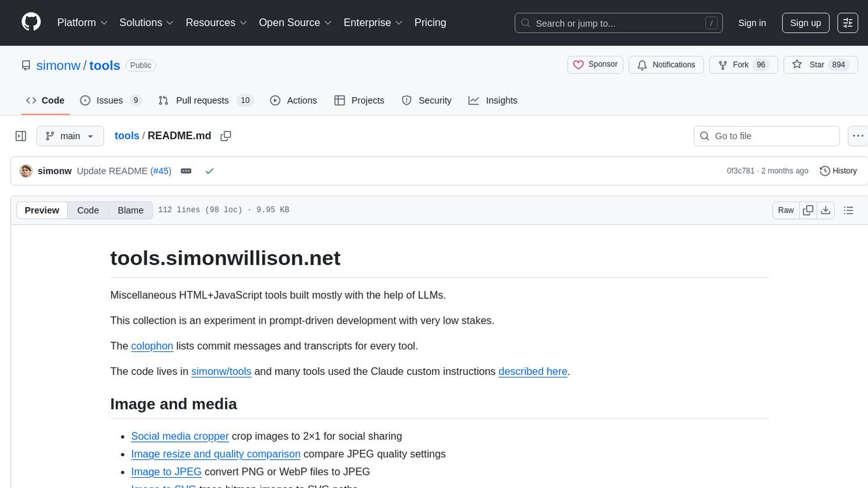Open the simonw commit author link
Image resolution: width=868 pixels, height=488 pixels.
[x=55, y=171]
